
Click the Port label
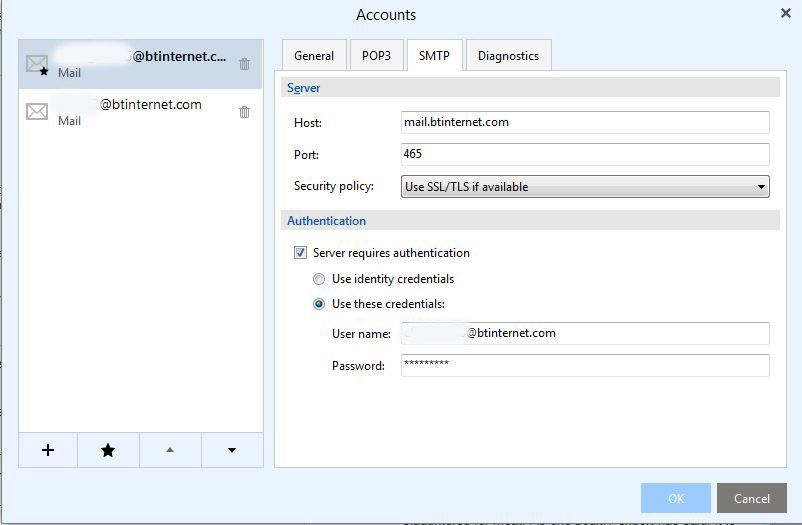coord(306,155)
